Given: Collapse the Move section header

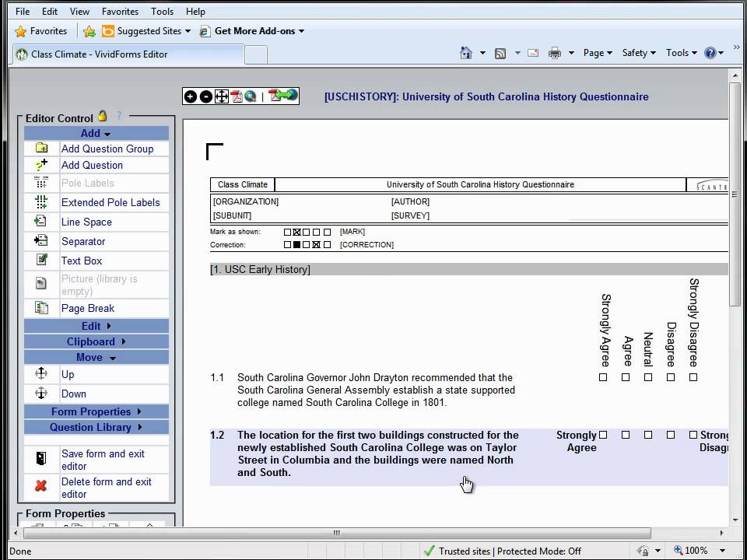Looking at the screenshot, I should tap(96, 357).
